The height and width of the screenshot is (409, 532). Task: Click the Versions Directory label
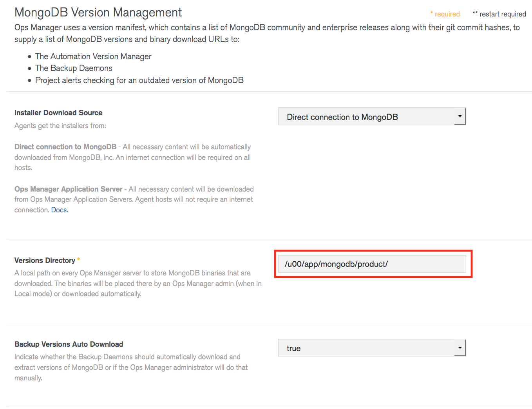click(x=45, y=261)
